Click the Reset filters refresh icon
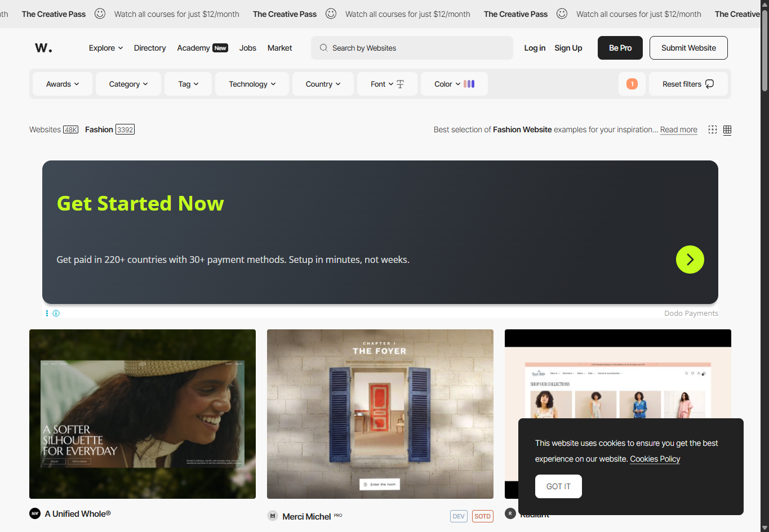The image size is (769, 532). point(710,84)
